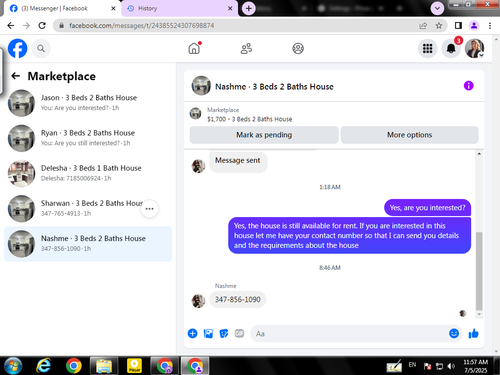The image size is (500, 375).
Task: Click More options button
Action: (409, 135)
